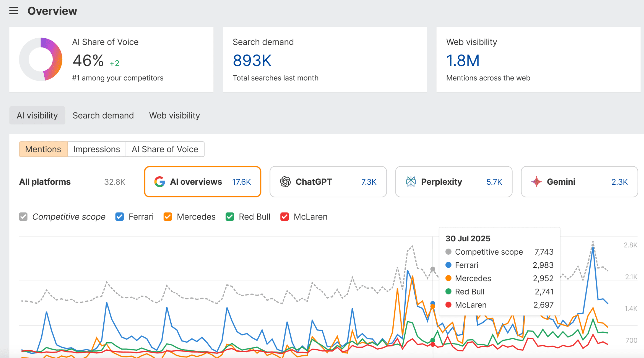Open the Web visibility tab
This screenshot has width=644, height=358.
point(174,116)
